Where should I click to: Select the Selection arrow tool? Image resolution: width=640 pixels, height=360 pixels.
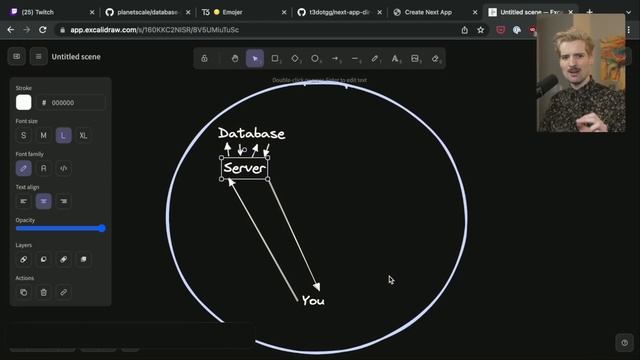click(x=255, y=59)
